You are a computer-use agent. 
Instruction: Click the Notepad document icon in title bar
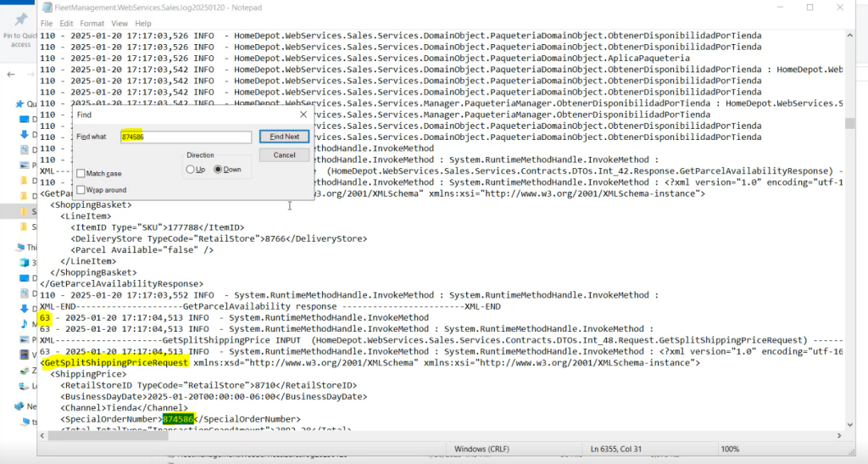[47, 7]
